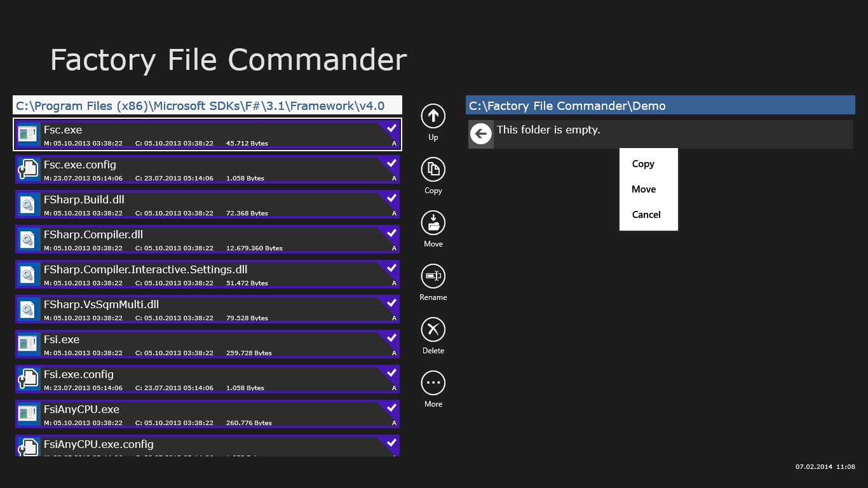Open the More options icon
This screenshot has width=868, height=488.
pyautogui.click(x=433, y=383)
